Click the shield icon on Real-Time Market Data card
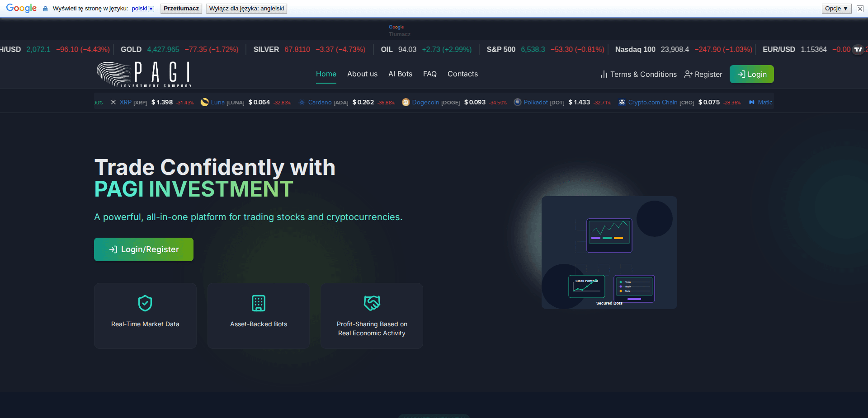The image size is (868, 418). [145, 303]
